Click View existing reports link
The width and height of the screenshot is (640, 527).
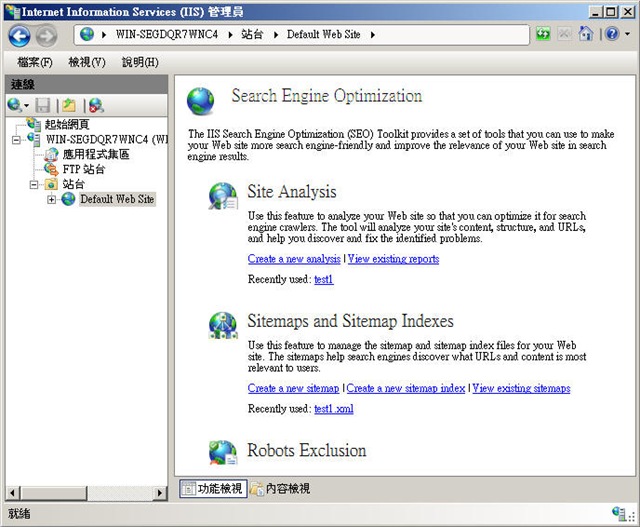point(393,259)
